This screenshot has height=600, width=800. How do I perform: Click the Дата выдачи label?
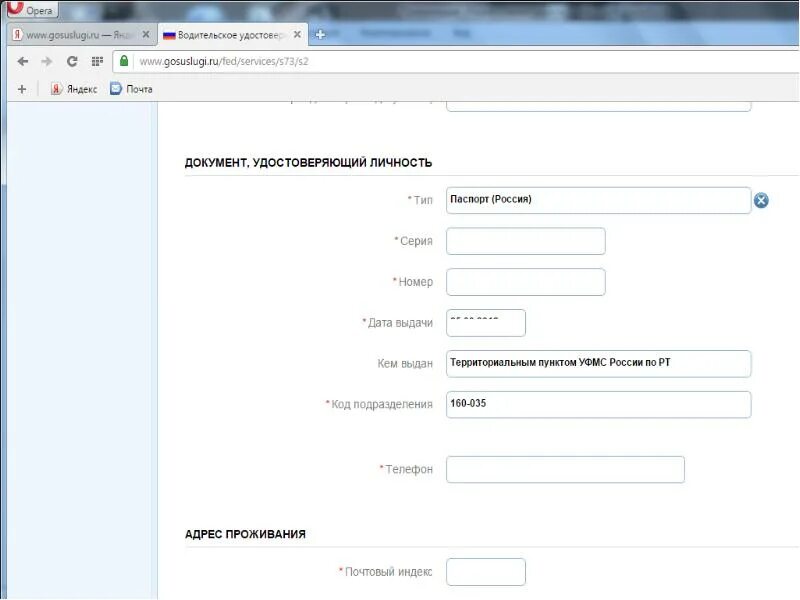tap(400, 322)
